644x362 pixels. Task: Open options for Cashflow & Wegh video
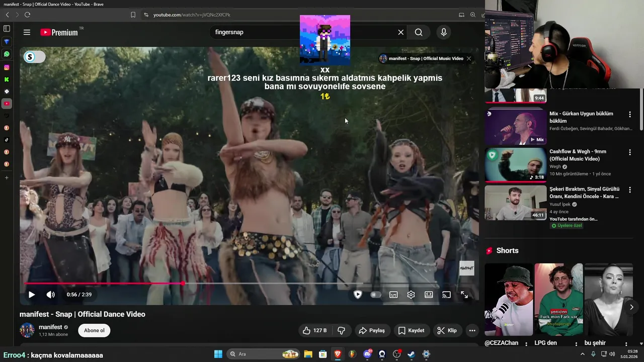pos(629,152)
